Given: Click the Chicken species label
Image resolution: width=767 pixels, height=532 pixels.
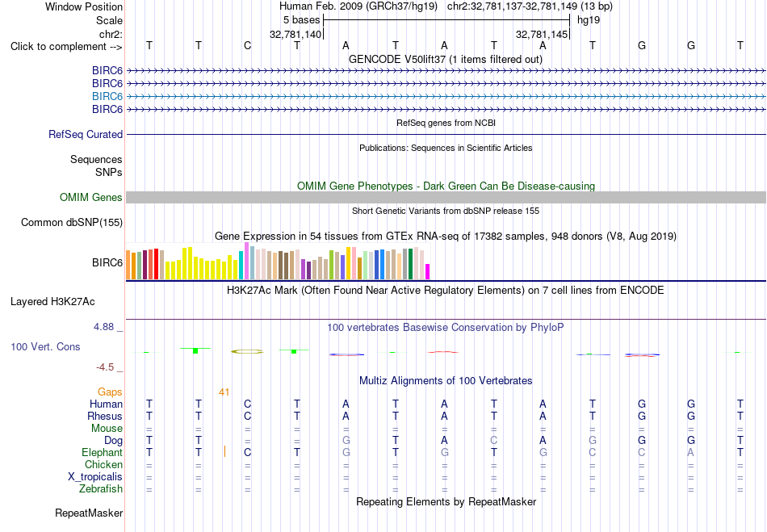Looking at the screenshot, I should coord(103,464).
